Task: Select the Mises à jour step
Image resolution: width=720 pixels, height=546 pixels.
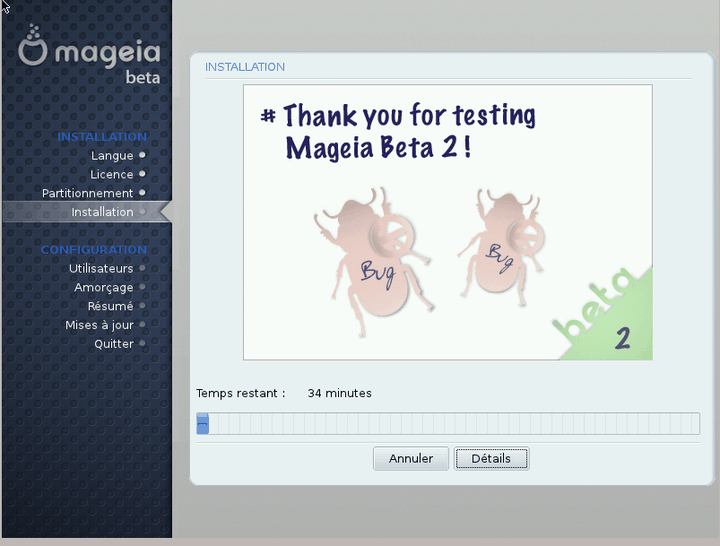Action: tap(99, 325)
